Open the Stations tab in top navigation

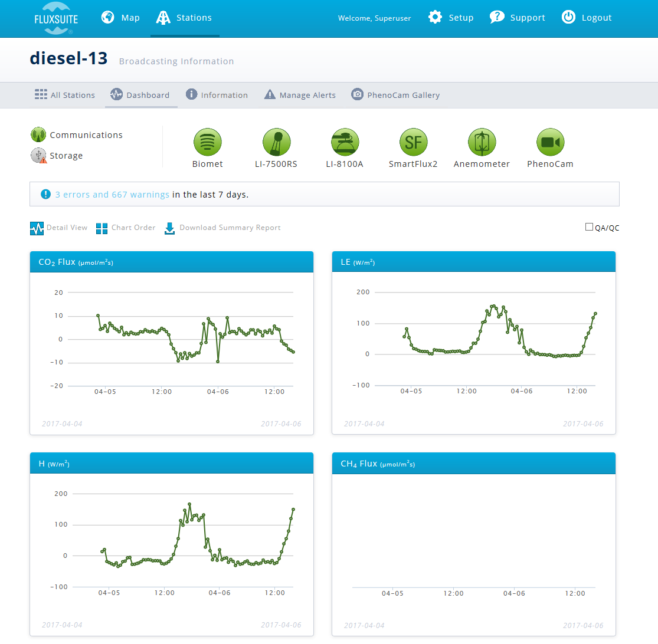point(184,18)
